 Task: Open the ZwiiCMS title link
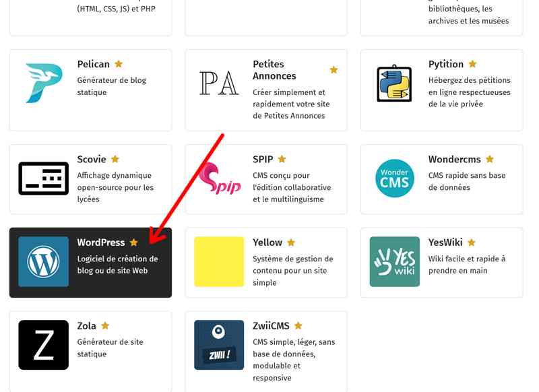[x=271, y=326]
